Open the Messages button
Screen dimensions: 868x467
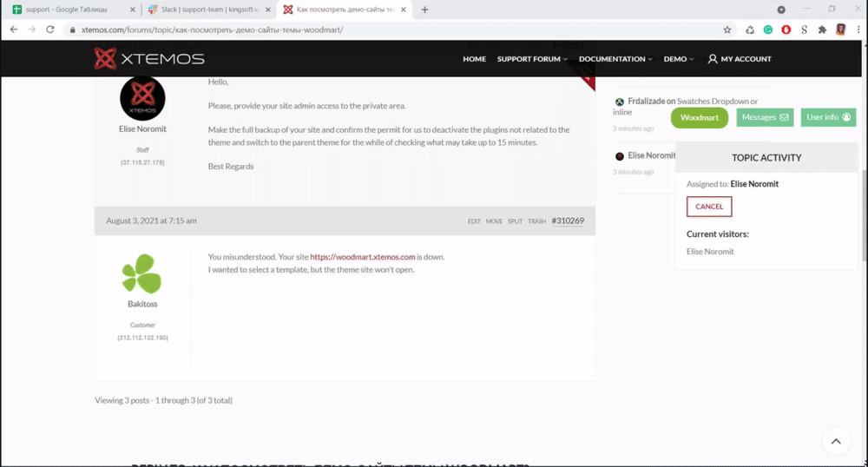coord(765,117)
